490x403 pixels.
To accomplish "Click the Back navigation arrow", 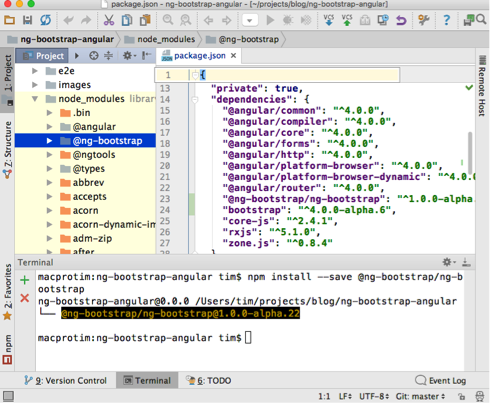I will pos(209,21).
